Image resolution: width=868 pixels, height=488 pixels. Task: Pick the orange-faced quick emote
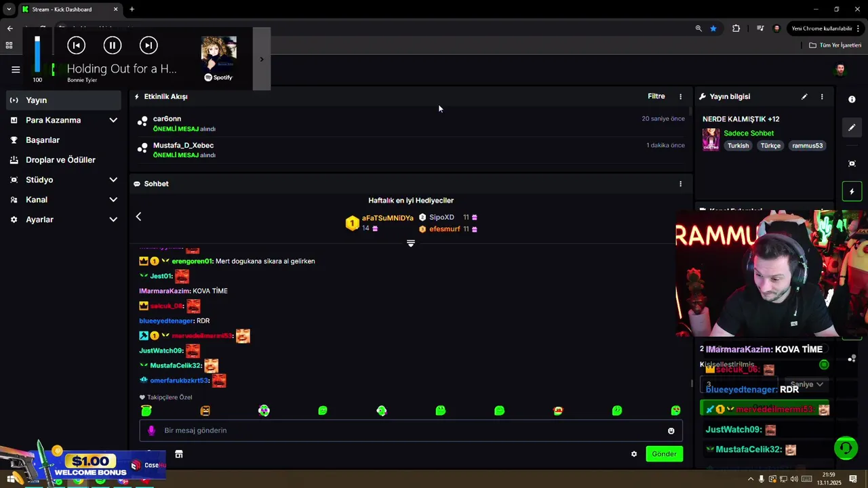tap(205, 411)
